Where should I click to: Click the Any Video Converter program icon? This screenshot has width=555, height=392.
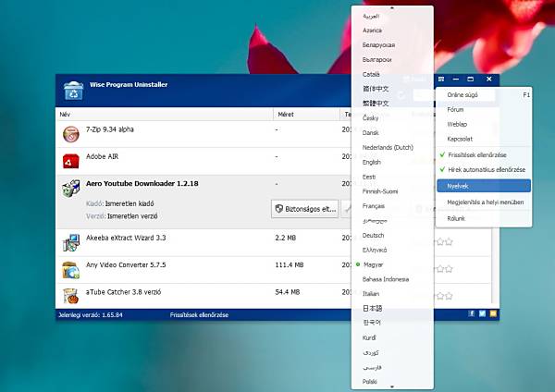[x=71, y=270]
